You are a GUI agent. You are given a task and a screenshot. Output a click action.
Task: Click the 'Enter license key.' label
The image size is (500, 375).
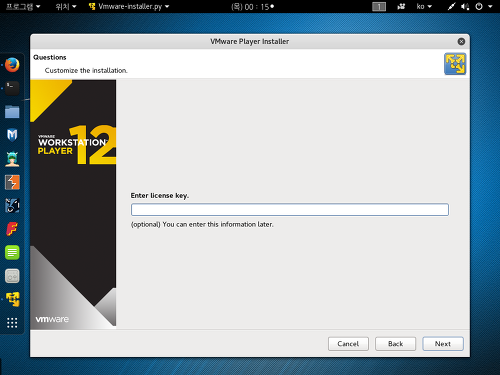[160, 196]
